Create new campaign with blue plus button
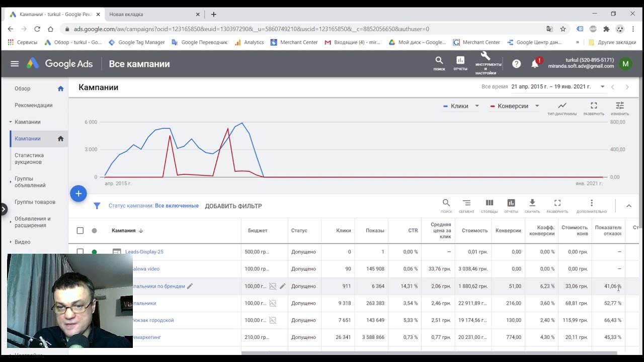Viewport: 644px width, 362px height. coord(78,194)
